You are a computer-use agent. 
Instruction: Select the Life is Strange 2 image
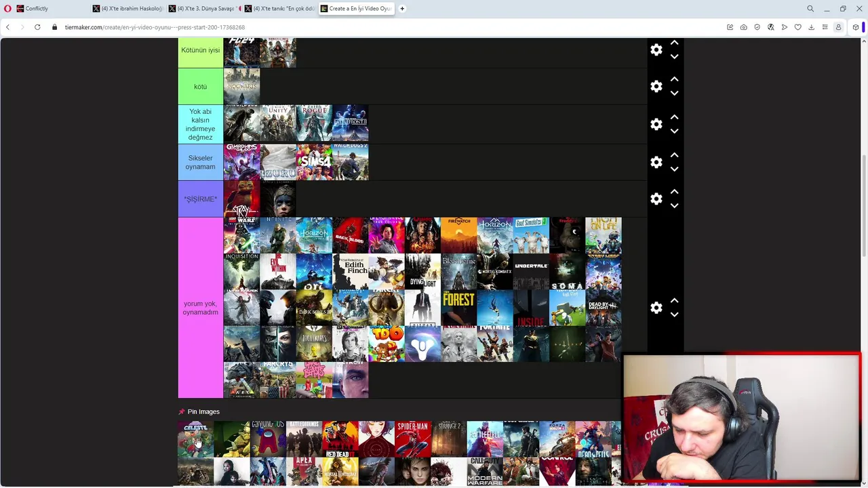click(448, 439)
